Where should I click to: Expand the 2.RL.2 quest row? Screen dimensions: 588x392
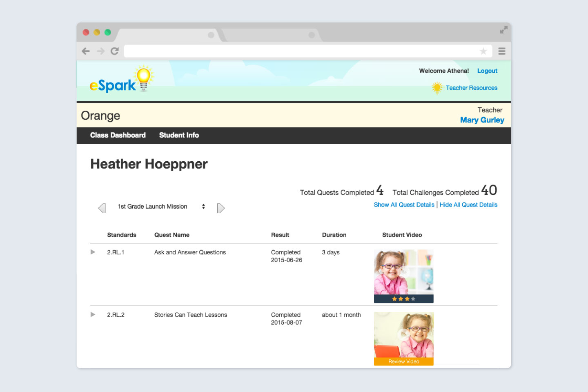pos(93,314)
